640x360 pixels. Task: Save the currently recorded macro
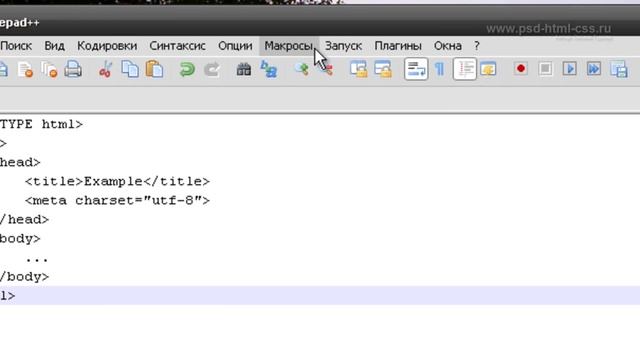[x=619, y=69]
